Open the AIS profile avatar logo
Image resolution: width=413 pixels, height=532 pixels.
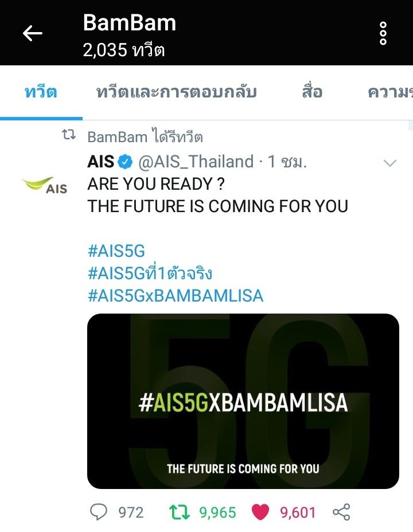[45, 185]
